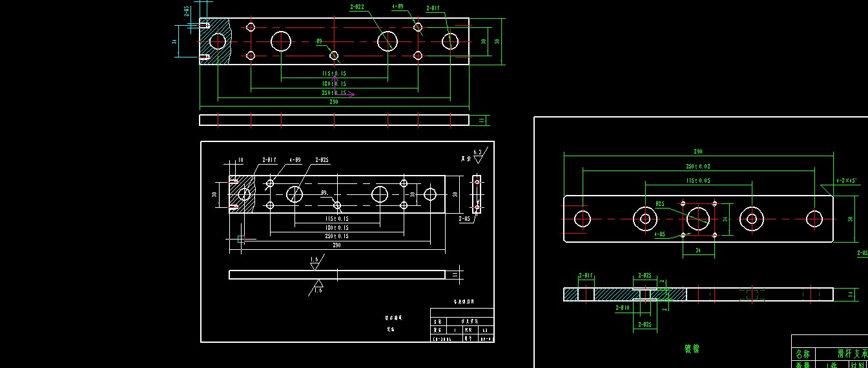
Task: Select the 名称 title block cell
Action: pos(803,354)
